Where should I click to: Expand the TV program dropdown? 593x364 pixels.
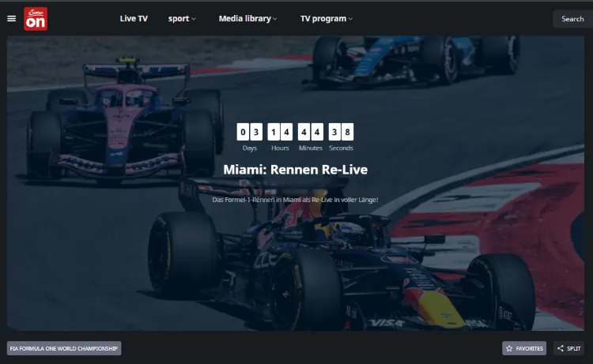pyautogui.click(x=327, y=18)
